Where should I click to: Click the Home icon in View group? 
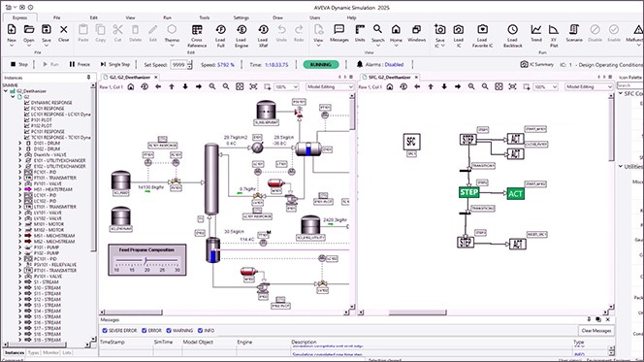point(396,29)
